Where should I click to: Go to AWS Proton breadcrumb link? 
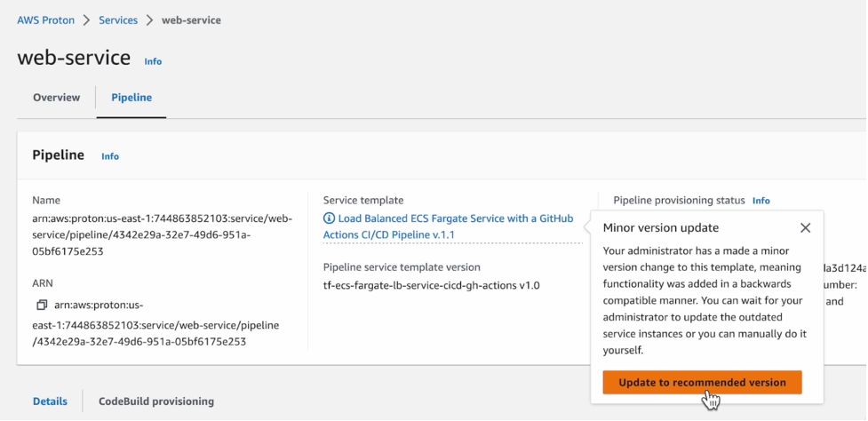45,20
